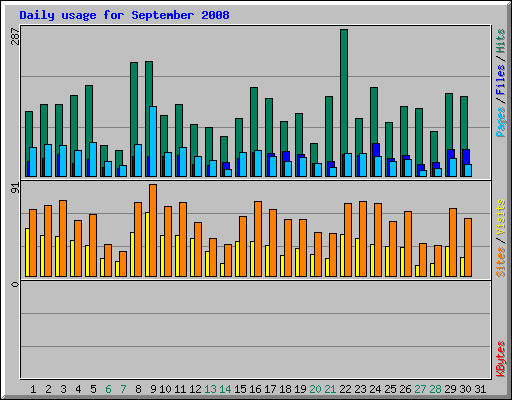Click day label '25' on x-axis
The width and height of the screenshot is (512, 400).
pyautogui.click(x=390, y=389)
